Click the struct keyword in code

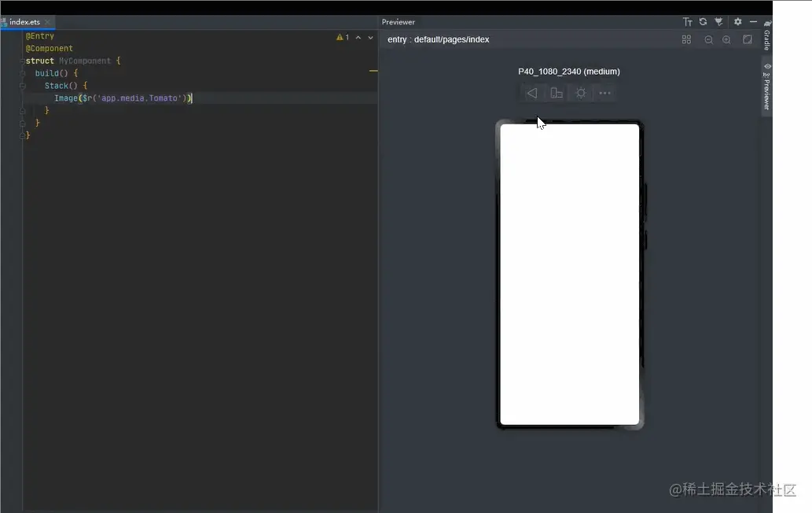(40, 61)
